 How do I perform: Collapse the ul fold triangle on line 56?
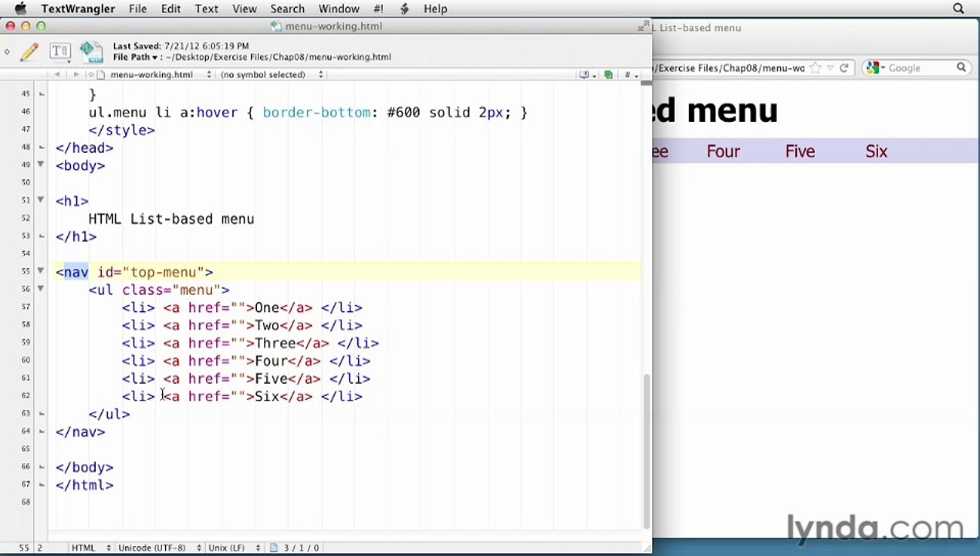[41, 289]
